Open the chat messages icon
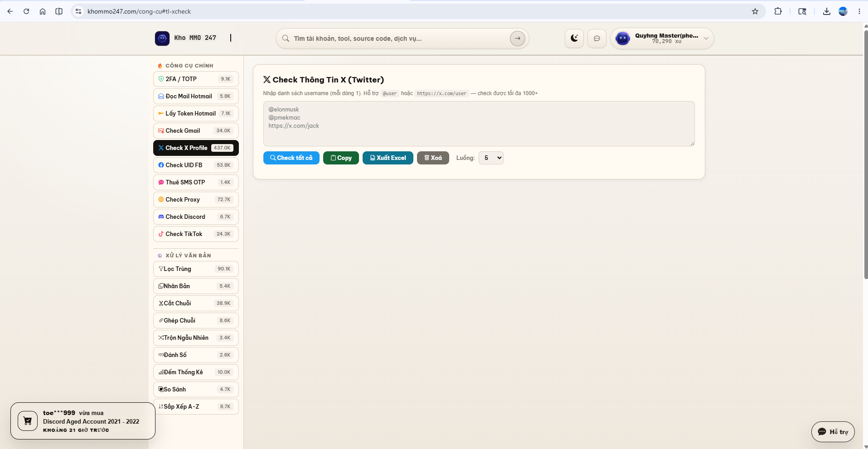The image size is (868, 449). tap(597, 39)
